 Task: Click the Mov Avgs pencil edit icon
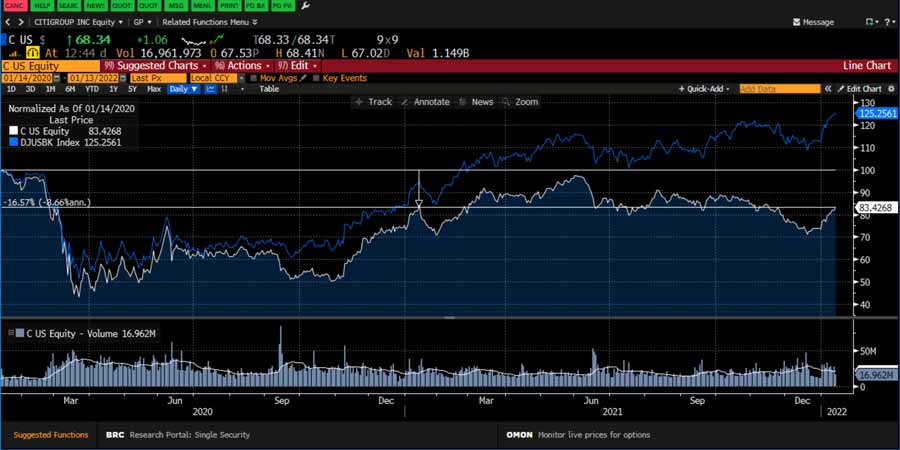303,78
